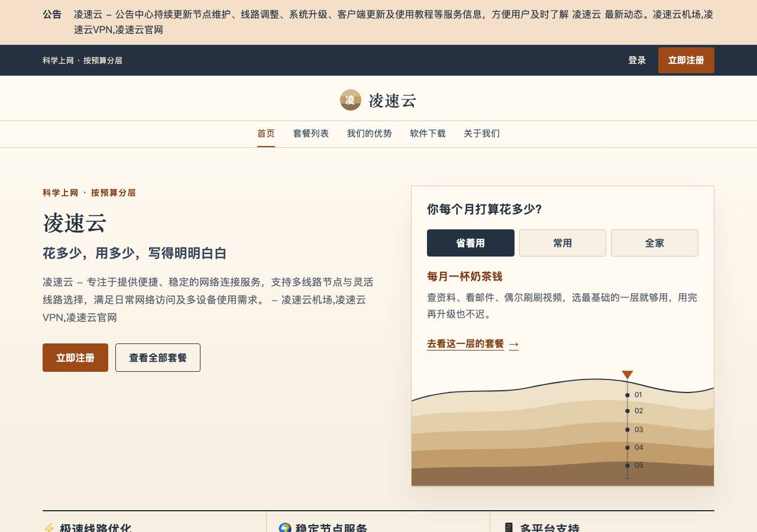The width and height of the screenshot is (757, 532).
Task: Click the 凌速云 site title beside the logo
Action: coord(393,100)
